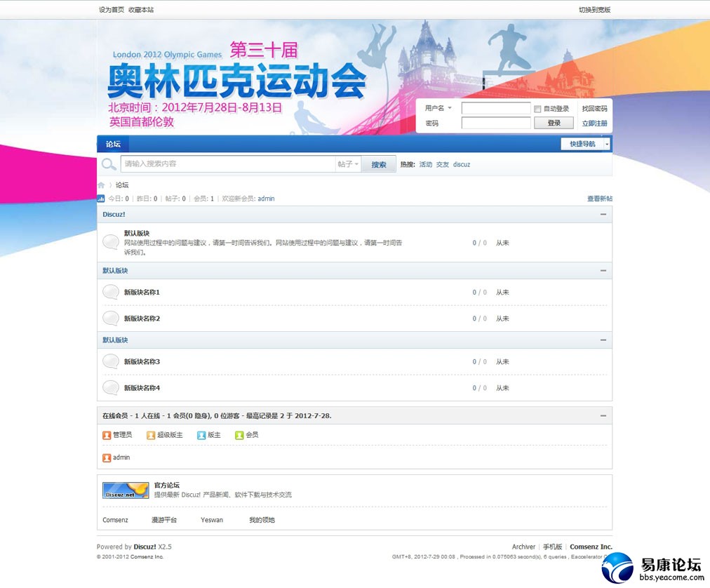Click Archiver footer link
Viewport: 710px width, 588px height.
[523, 547]
